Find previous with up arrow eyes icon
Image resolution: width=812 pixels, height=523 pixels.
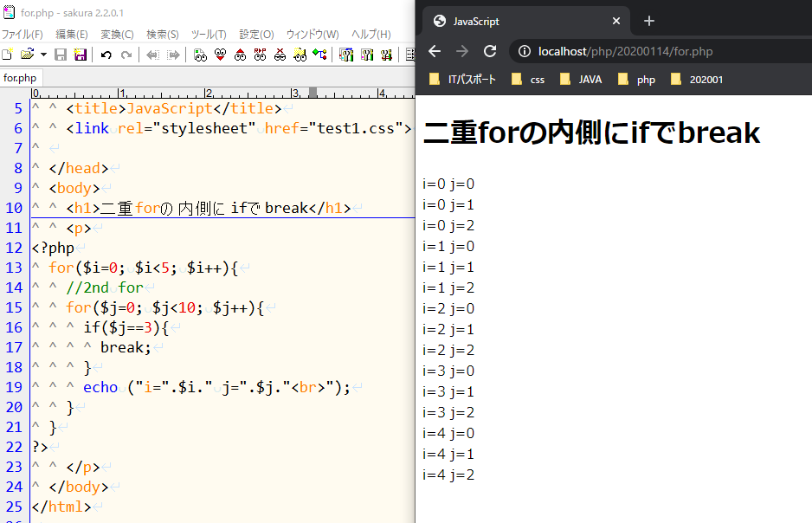240,55
